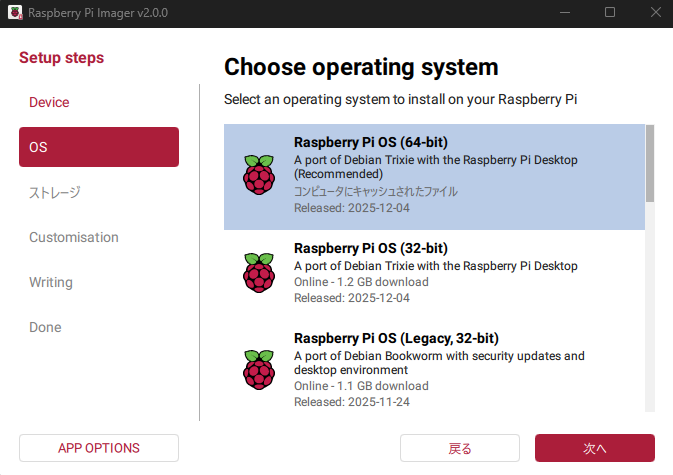Go to the Device setup step
The width and height of the screenshot is (673, 475).
49,102
